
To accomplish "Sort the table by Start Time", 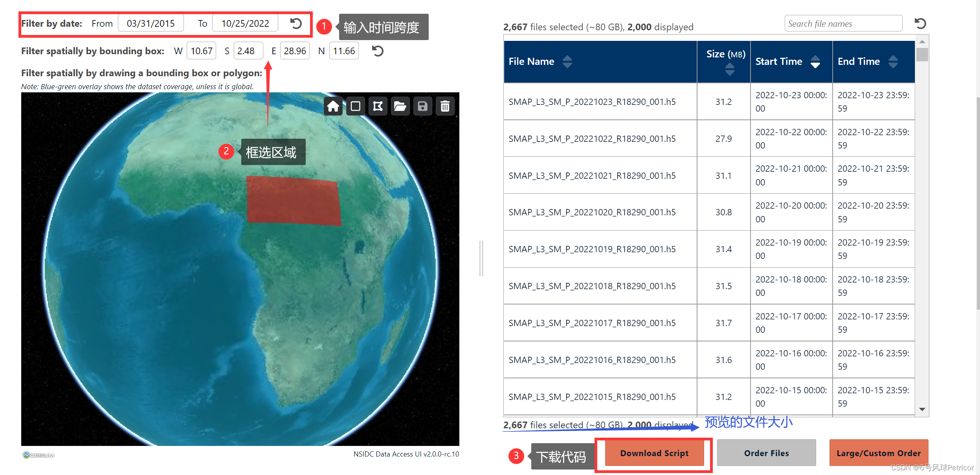I will pos(815,62).
